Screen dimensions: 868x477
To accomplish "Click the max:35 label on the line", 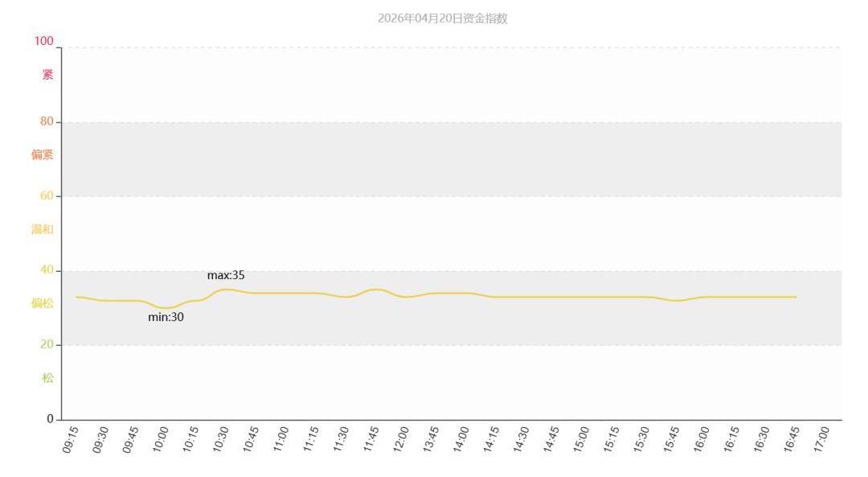I will point(226,275).
